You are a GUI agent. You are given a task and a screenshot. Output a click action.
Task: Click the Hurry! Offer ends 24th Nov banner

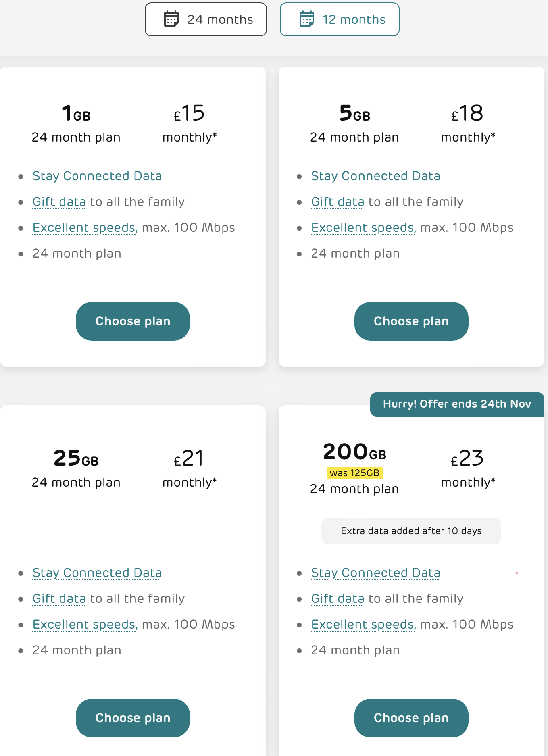[x=457, y=404]
